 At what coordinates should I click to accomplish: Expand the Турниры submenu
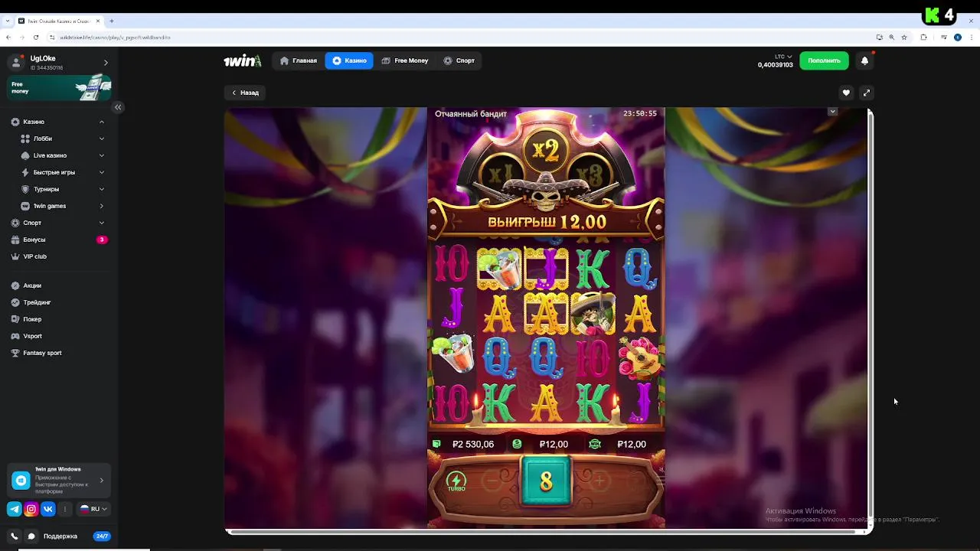coord(102,189)
